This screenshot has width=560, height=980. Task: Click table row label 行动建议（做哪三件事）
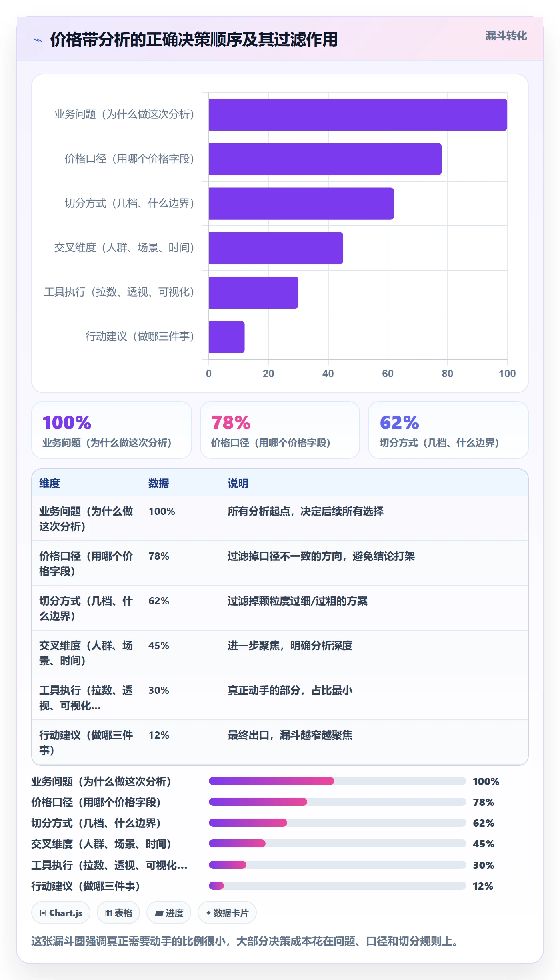(x=86, y=743)
